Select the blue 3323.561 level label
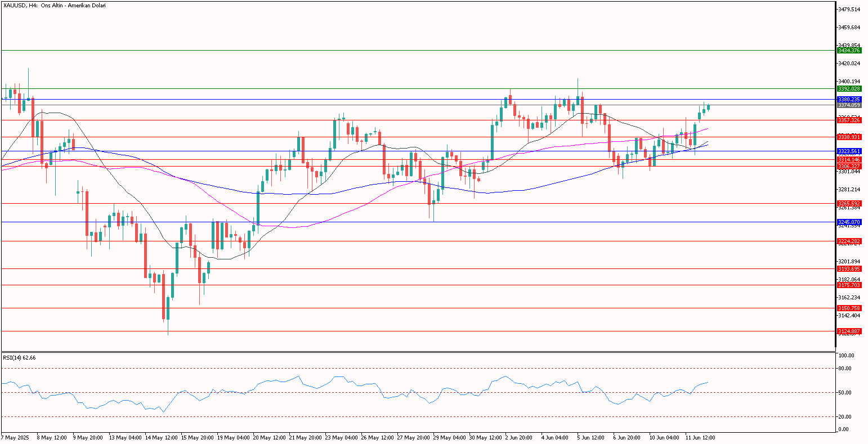868x444 pixels. (x=849, y=151)
